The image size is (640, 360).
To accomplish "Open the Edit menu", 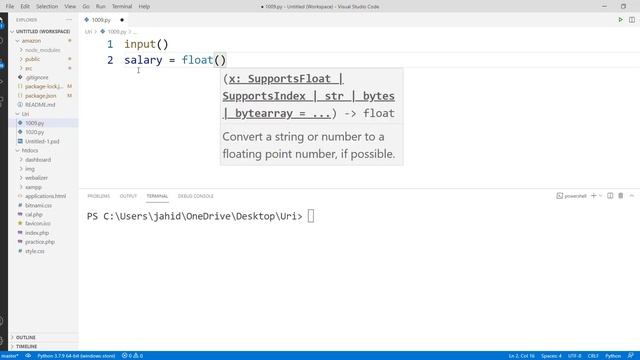I will click(x=25, y=7).
